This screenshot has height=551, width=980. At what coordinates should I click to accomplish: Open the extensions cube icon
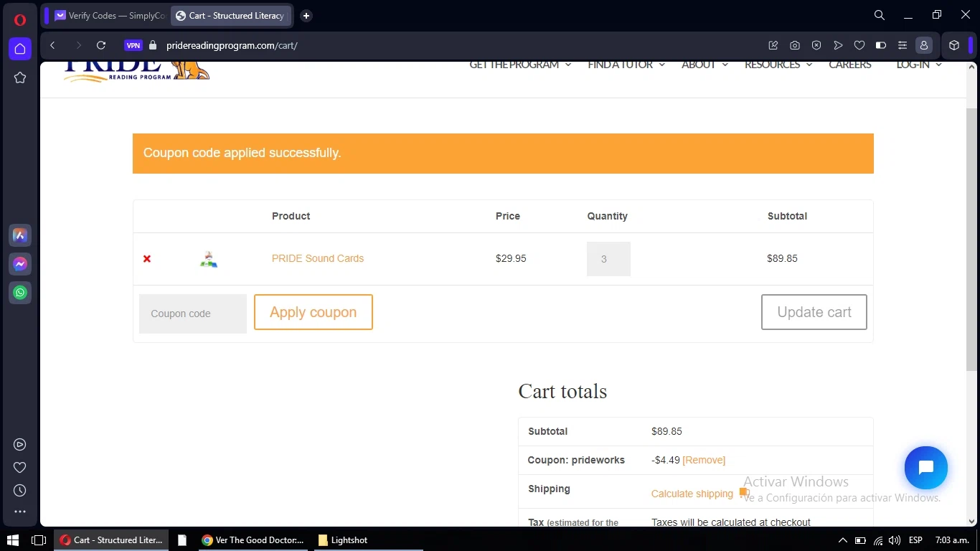(x=954, y=45)
